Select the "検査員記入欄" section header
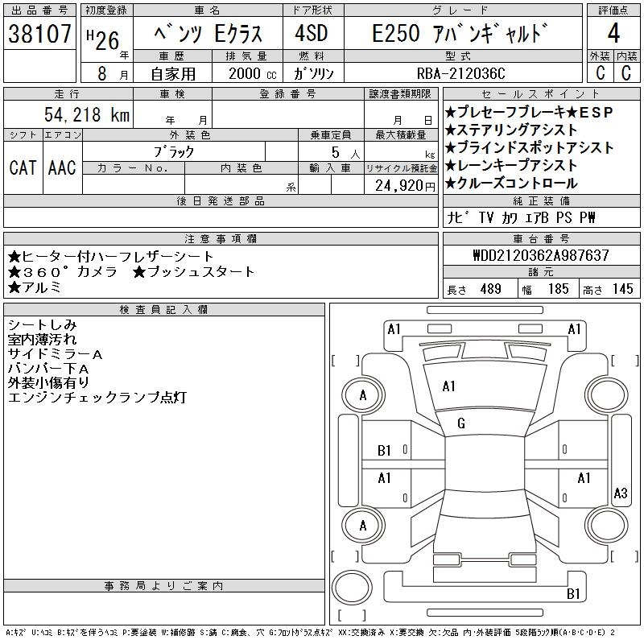This screenshot has height=644, width=644. click(x=164, y=309)
